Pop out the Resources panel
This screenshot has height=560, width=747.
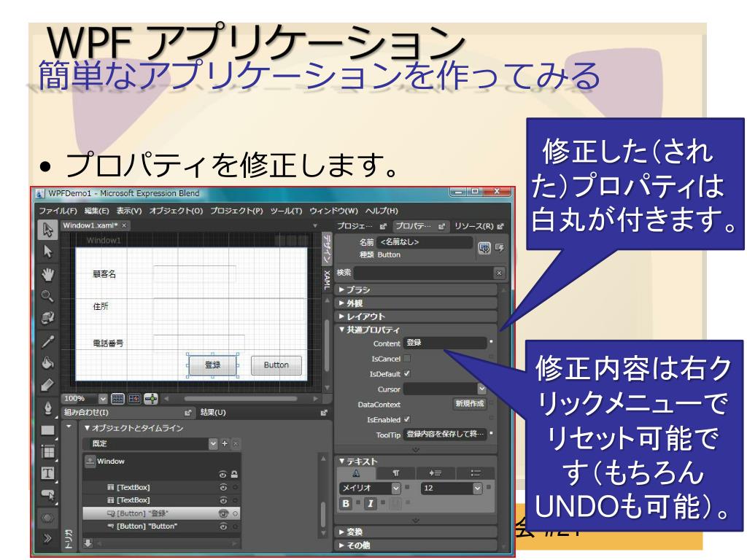pyautogui.click(x=500, y=226)
